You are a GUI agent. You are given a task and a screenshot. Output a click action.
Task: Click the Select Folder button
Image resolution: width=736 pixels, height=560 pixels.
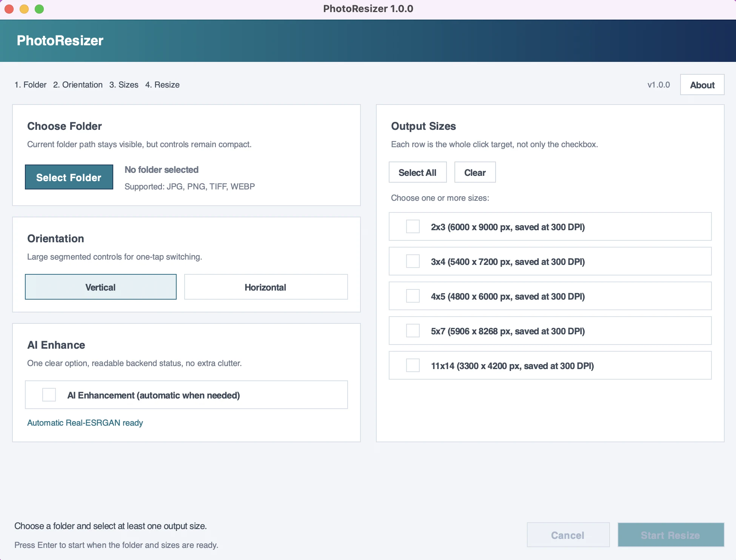[x=69, y=177]
